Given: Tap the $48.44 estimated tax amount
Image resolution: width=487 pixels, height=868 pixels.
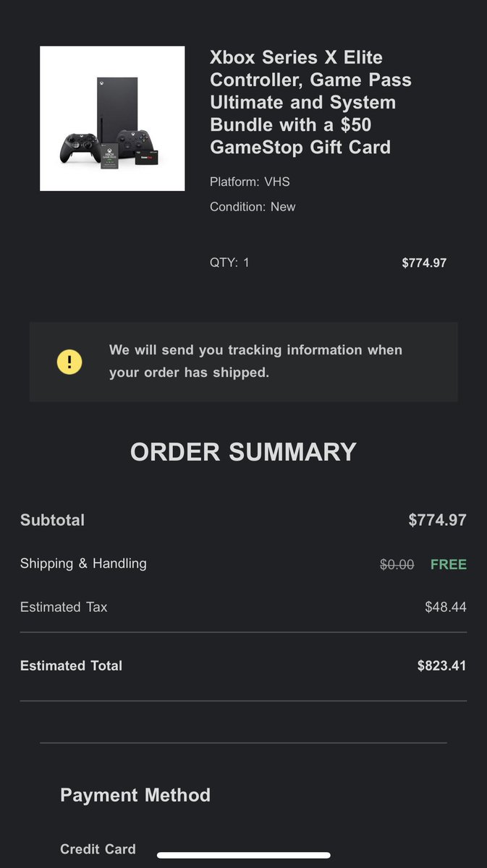Looking at the screenshot, I should [x=446, y=607].
